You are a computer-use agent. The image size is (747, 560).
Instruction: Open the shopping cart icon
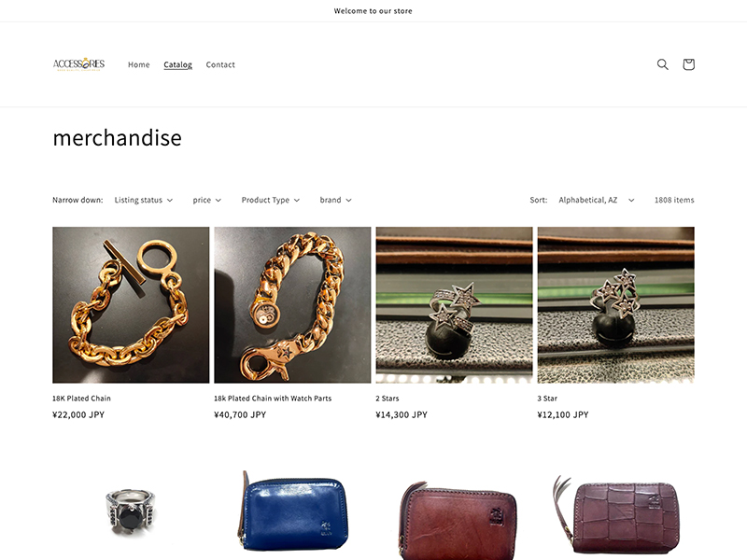pos(688,64)
